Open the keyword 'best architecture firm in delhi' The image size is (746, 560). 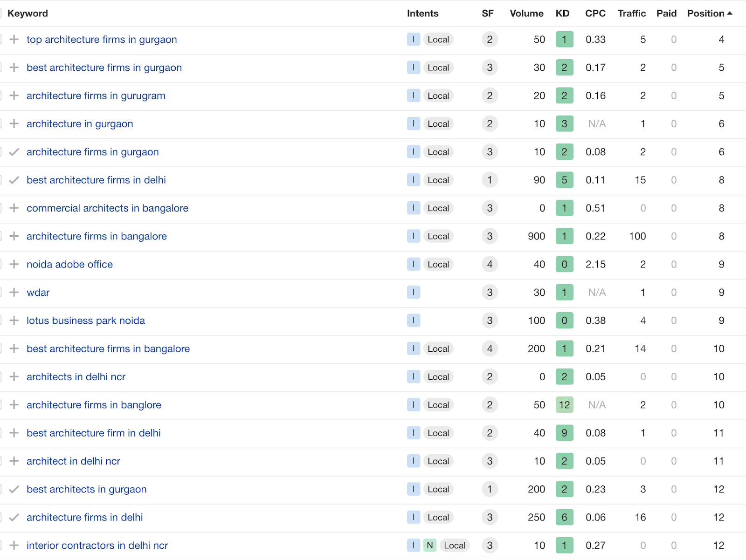pos(93,433)
